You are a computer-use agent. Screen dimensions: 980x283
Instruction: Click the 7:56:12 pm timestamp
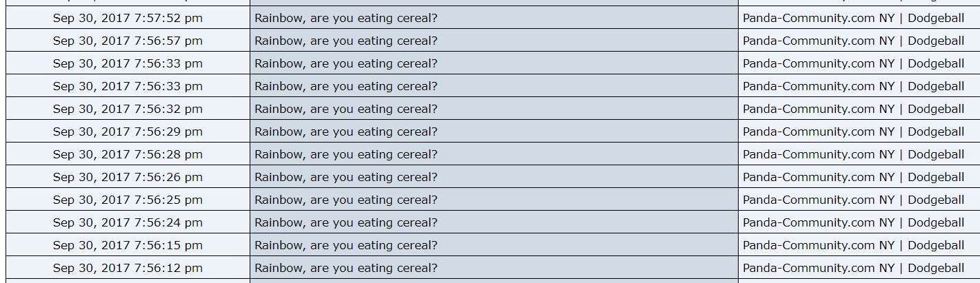tap(128, 268)
